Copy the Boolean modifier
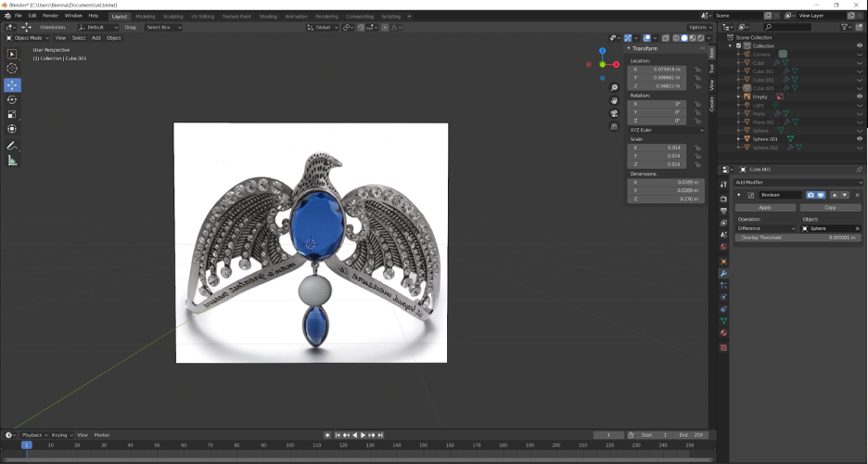868x464 pixels. 830,208
